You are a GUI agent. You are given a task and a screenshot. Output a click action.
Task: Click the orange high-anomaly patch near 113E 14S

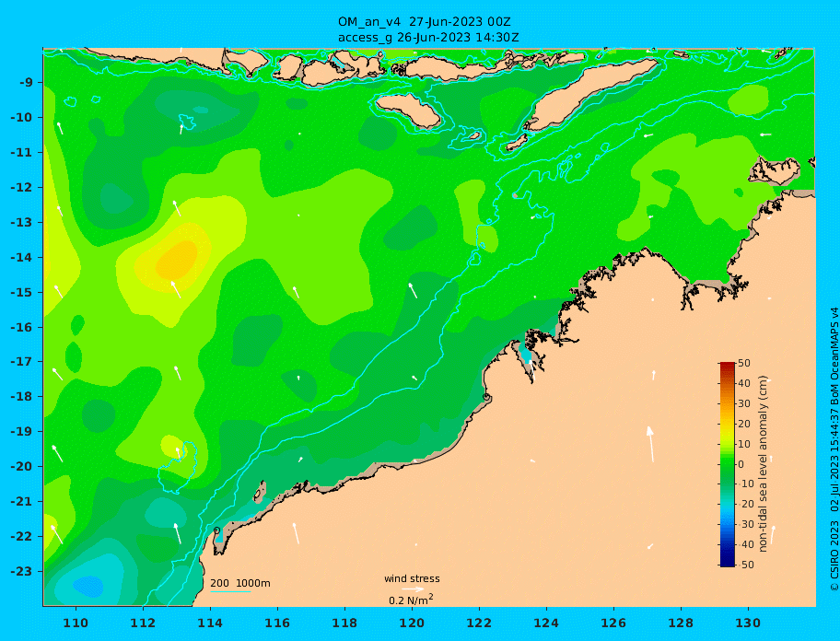[177, 260]
